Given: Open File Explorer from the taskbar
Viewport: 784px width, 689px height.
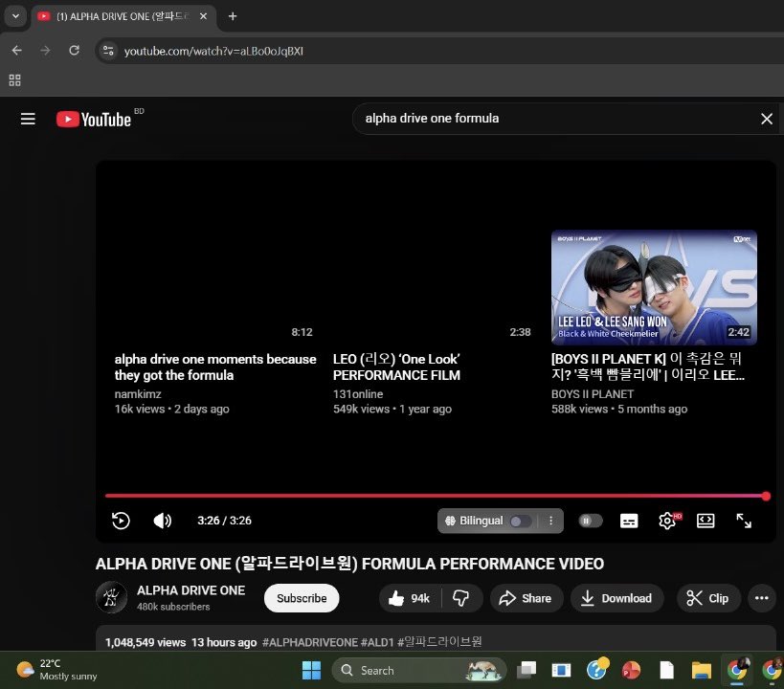Looking at the screenshot, I should point(701,670).
